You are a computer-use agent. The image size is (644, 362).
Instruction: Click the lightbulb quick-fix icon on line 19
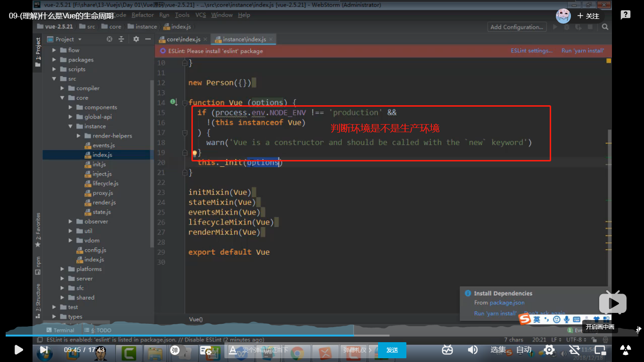[x=194, y=153]
